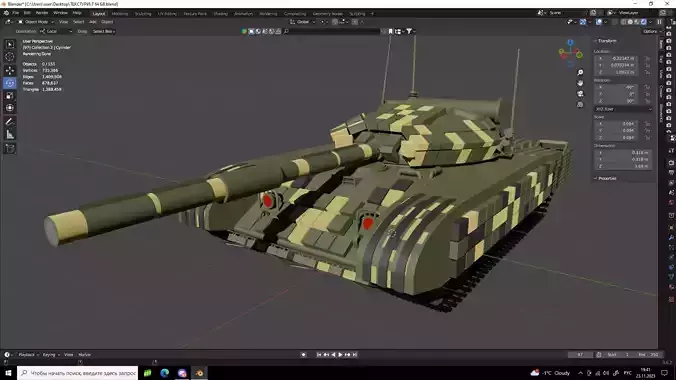Open the Global transform orientation dropdown
Image resolution: width=676 pixels, height=380 pixels.
303,22
